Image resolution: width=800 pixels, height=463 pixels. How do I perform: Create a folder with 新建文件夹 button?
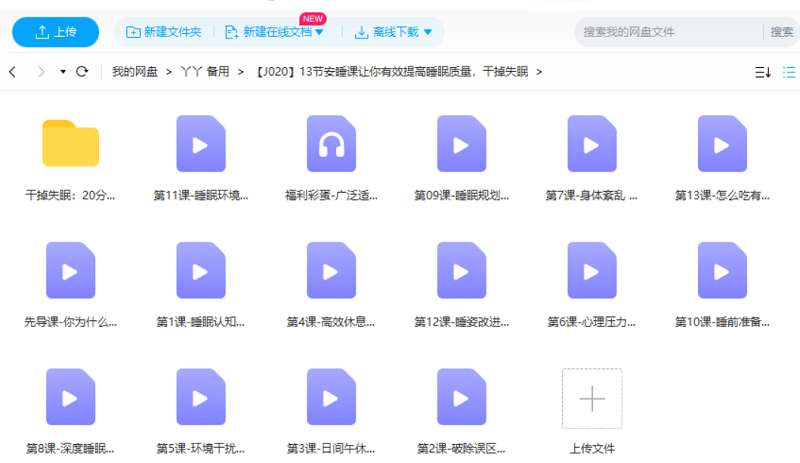[163, 32]
